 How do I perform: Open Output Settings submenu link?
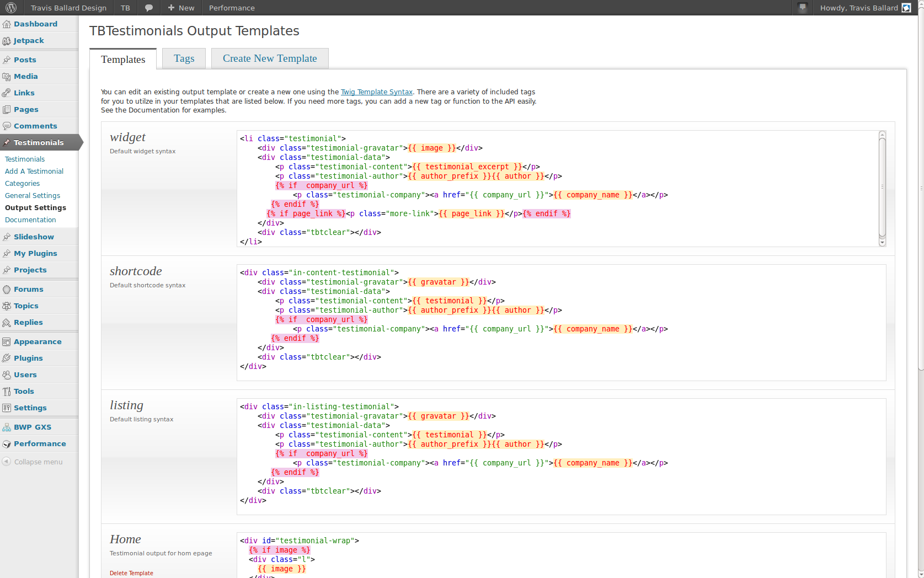(x=35, y=208)
